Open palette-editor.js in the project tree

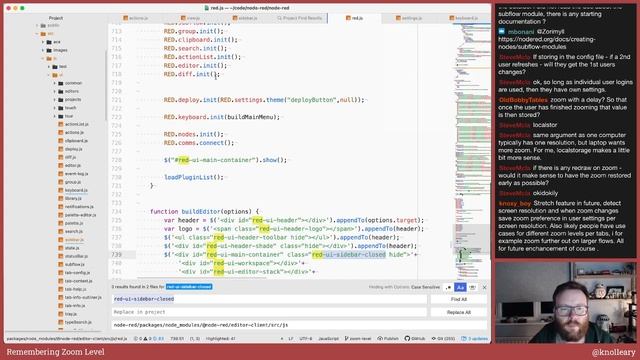(x=80, y=215)
